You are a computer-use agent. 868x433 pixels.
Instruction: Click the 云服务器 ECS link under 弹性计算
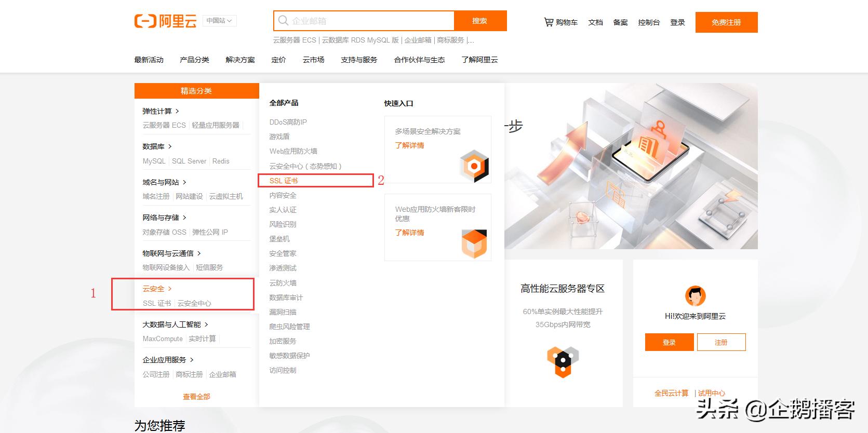tap(164, 125)
